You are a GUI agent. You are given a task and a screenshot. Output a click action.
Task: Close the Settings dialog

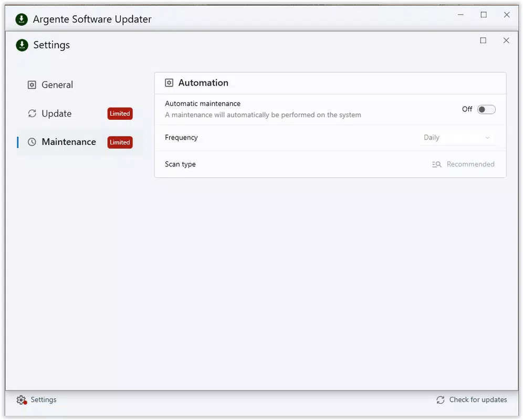point(506,40)
